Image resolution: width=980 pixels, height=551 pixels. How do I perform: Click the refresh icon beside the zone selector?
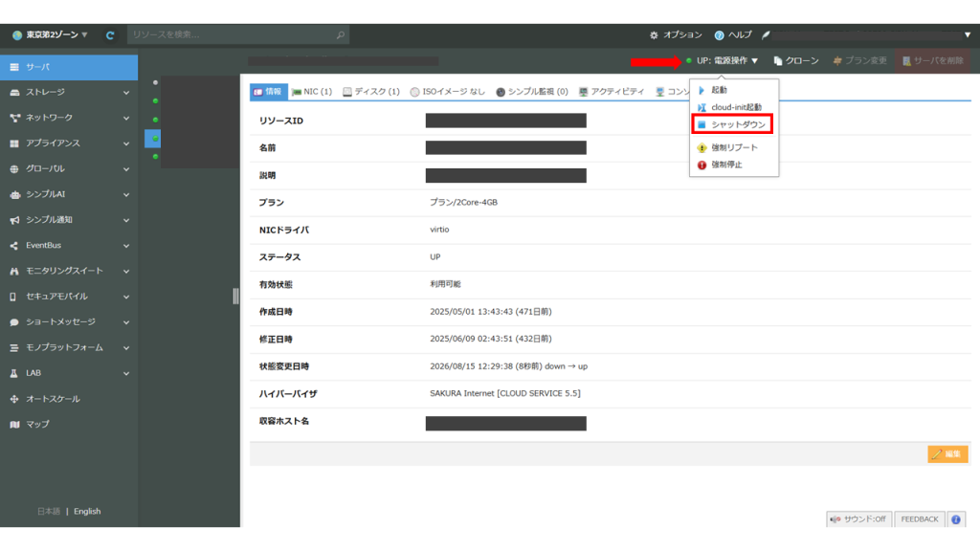click(x=110, y=35)
